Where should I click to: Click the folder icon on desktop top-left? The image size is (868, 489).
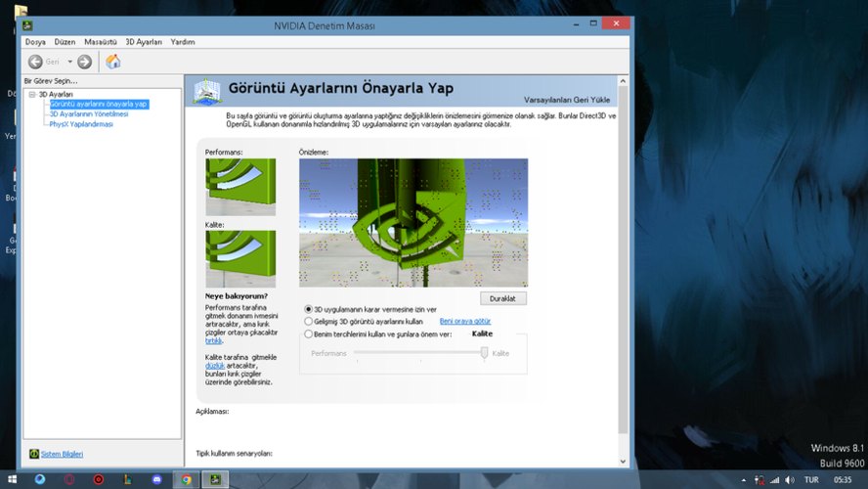[x=22, y=11]
